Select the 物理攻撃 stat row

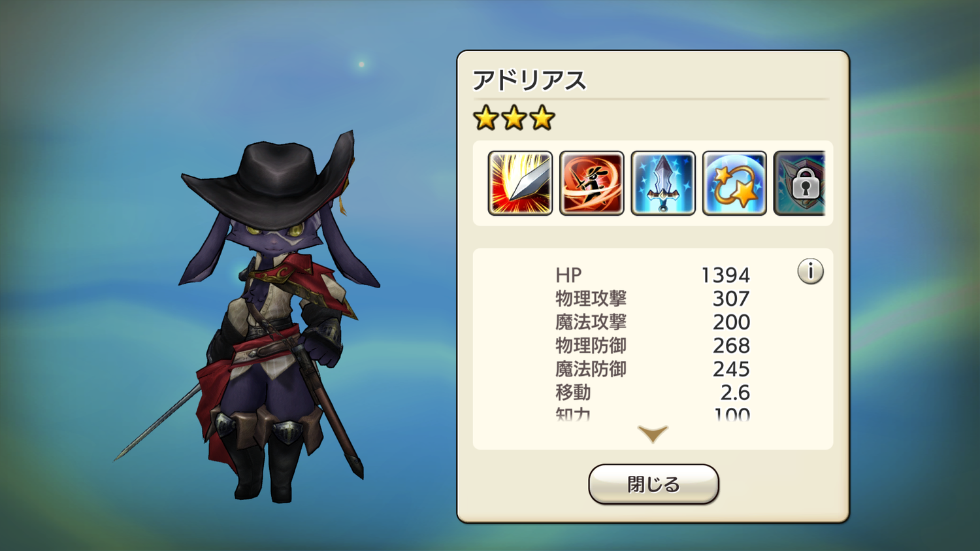[653, 299]
